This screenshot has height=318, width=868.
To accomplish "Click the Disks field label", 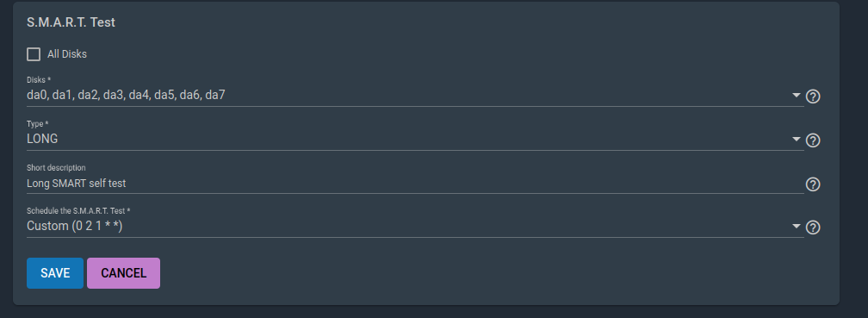I will (39, 80).
